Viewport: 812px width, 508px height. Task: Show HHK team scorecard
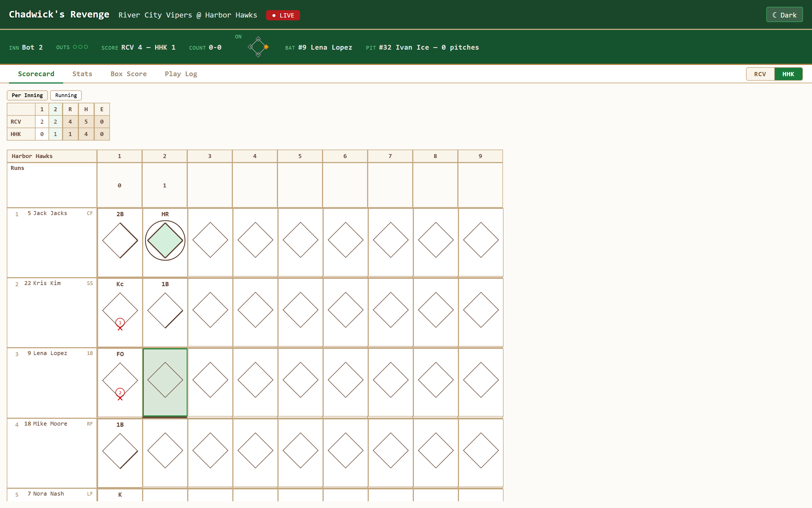click(788, 74)
